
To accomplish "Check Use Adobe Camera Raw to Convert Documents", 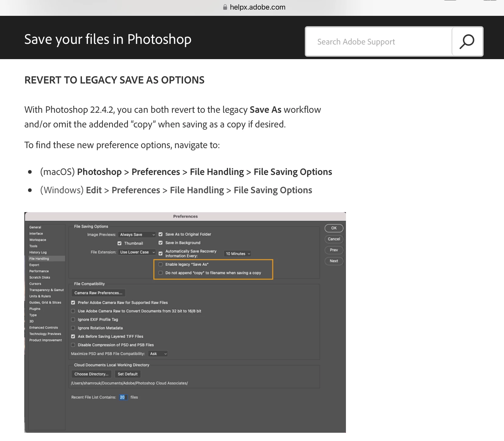I will tap(73, 311).
